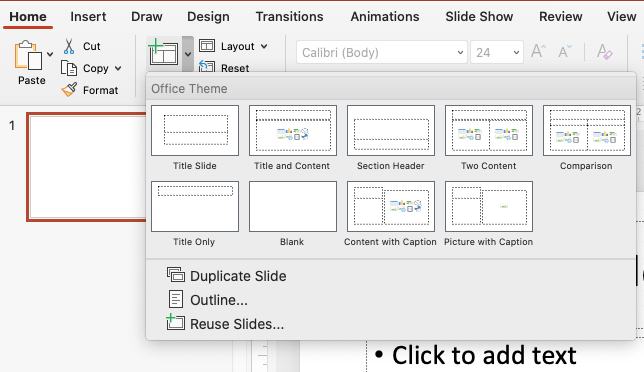Open the Layout dropdown menu
Viewport: 644px width, 372px height.
(233, 46)
